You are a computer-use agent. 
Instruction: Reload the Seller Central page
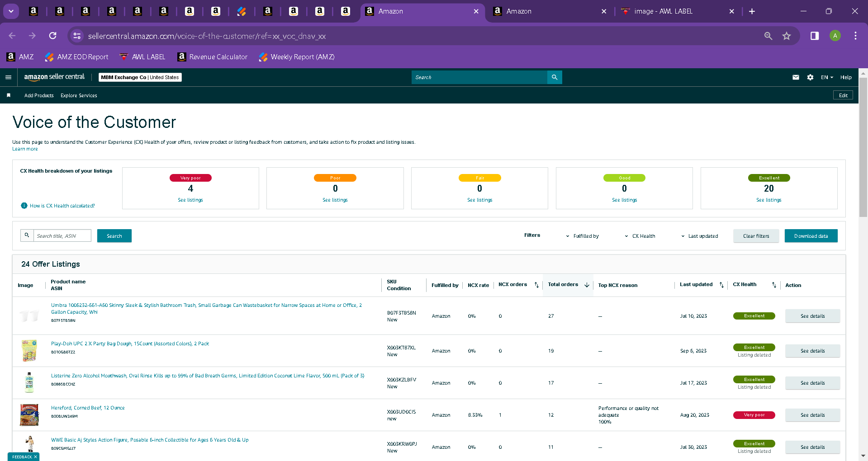[x=53, y=36]
